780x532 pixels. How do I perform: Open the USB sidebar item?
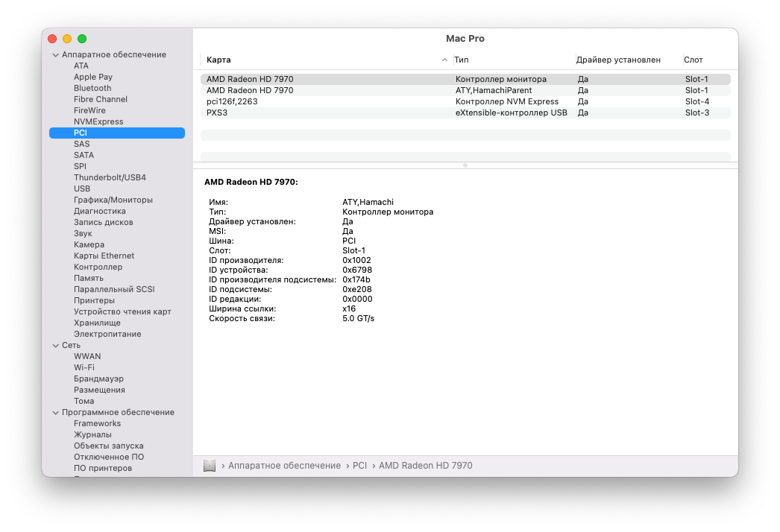pyautogui.click(x=82, y=189)
